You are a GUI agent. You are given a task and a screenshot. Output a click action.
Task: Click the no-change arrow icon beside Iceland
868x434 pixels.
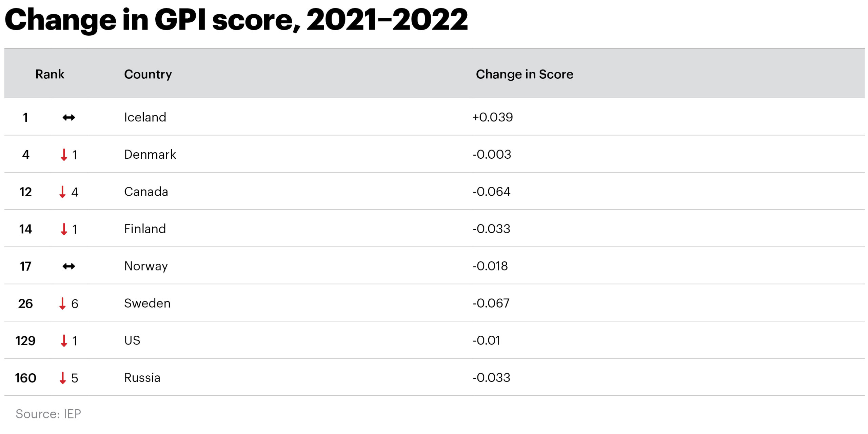(x=69, y=118)
